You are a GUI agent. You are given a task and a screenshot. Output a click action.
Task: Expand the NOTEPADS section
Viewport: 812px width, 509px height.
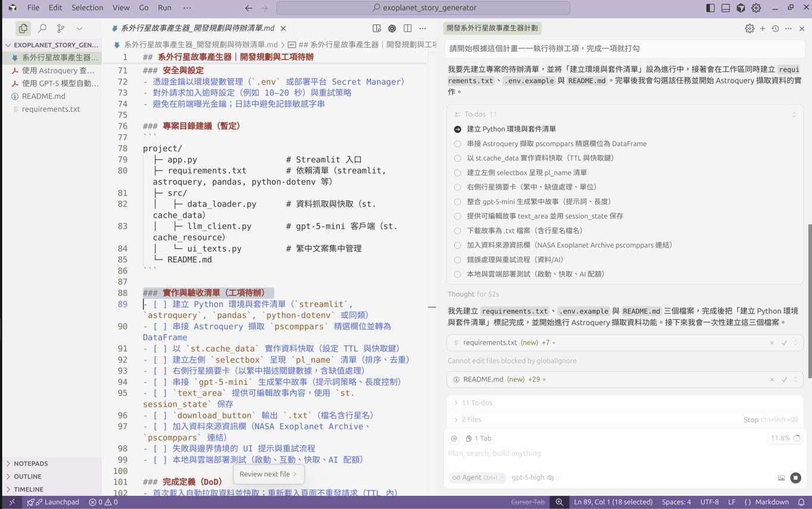tap(52, 463)
